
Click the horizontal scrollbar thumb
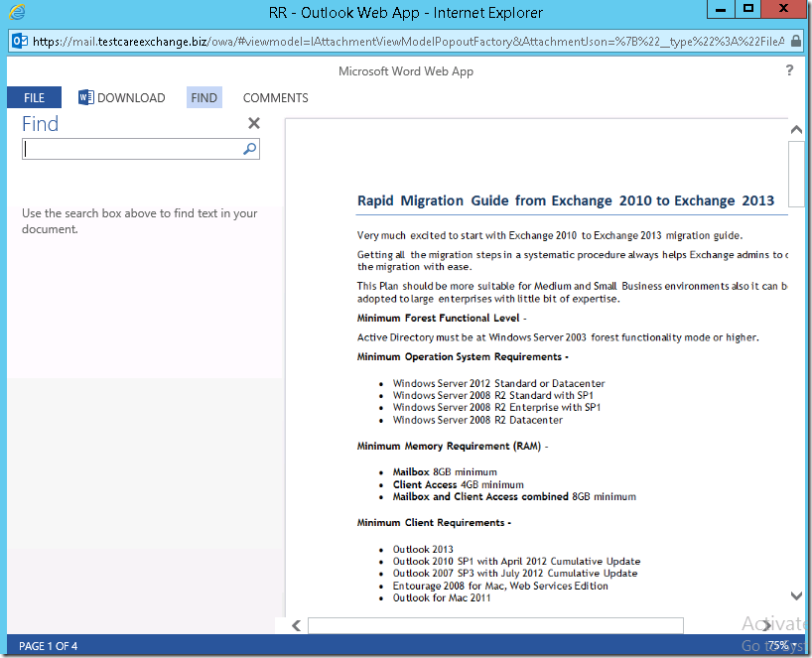(x=495, y=625)
